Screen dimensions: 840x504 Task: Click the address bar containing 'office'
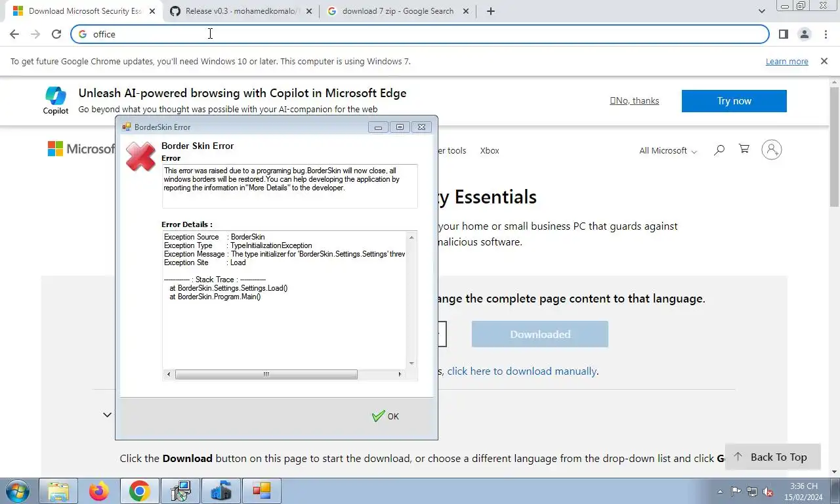pos(420,34)
